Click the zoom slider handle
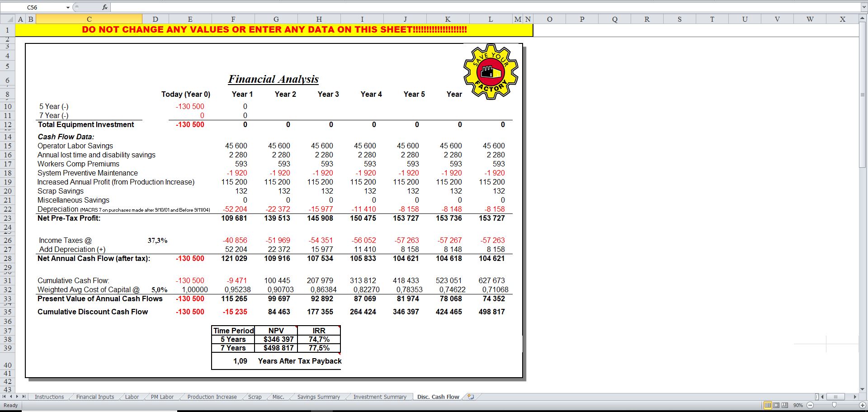Screen dimensions: 868x412 (x=834, y=405)
